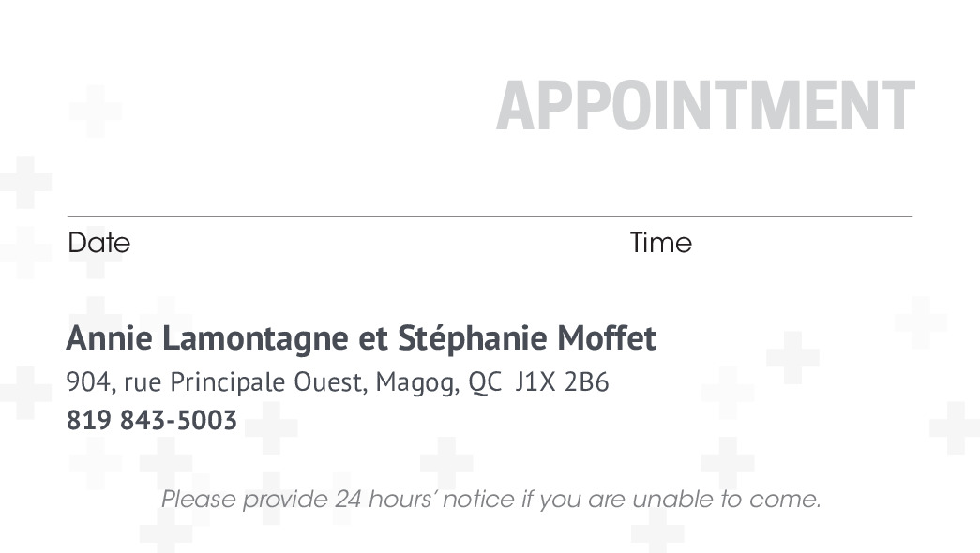Click the word "et" between names
The height and width of the screenshot is (553, 980).
[x=375, y=338]
